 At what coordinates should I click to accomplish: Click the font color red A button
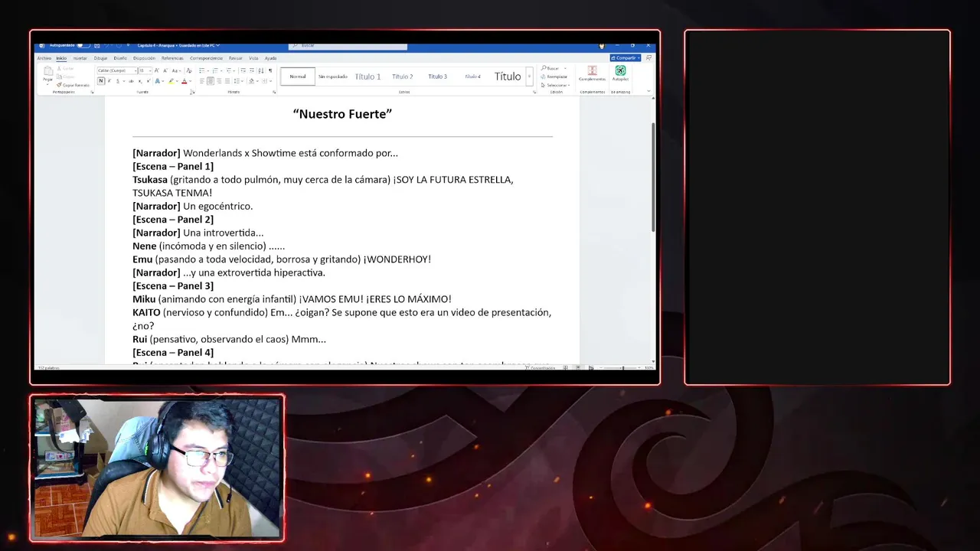(x=185, y=81)
